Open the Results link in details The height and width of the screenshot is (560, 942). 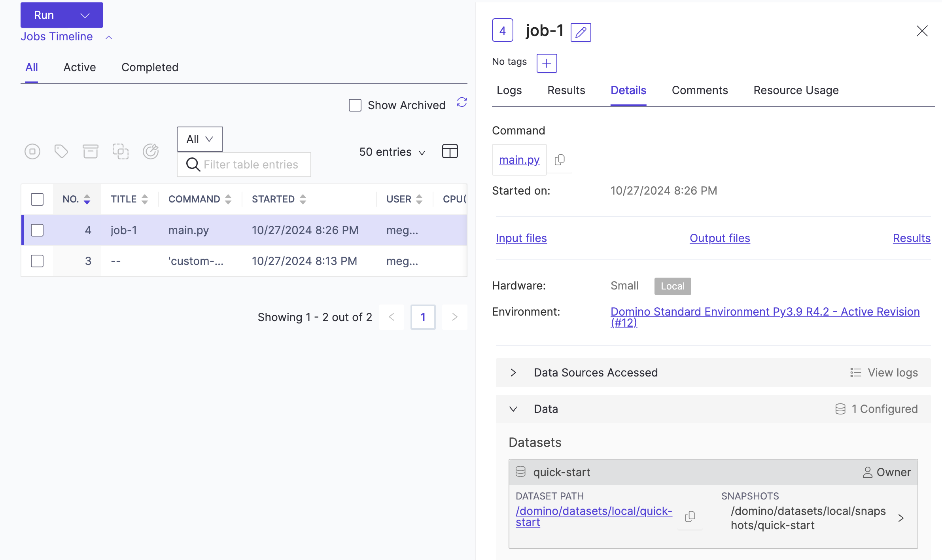[x=912, y=238]
